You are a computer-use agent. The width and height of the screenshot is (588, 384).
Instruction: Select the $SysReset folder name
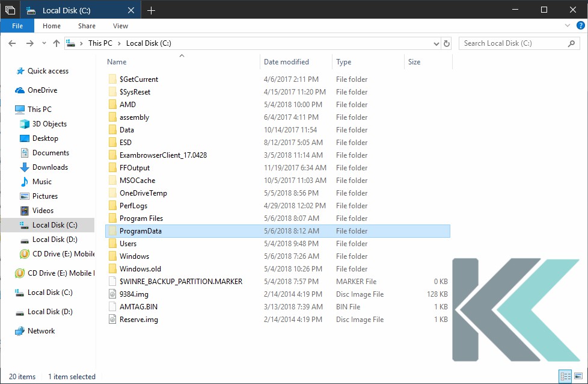point(135,92)
